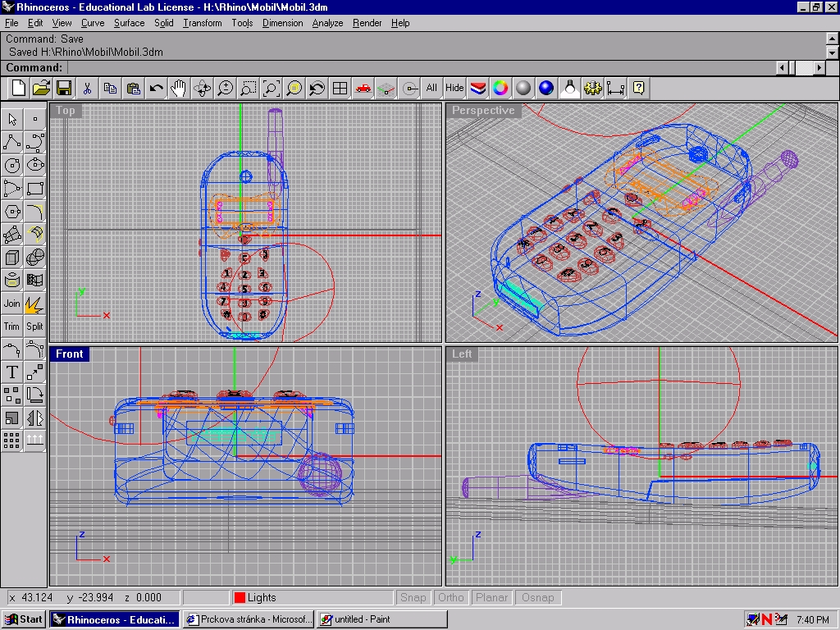Open a file with the folder icon
The image size is (840, 630).
[41, 89]
